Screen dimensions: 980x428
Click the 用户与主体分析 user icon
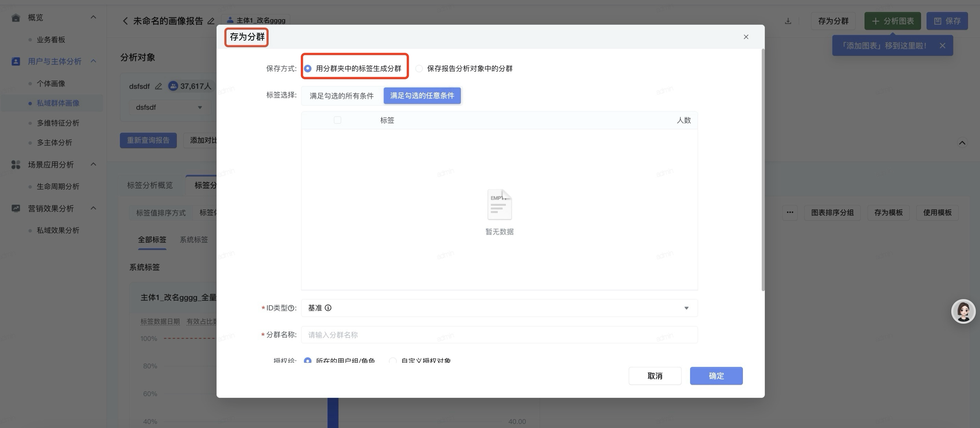click(x=16, y=61)
